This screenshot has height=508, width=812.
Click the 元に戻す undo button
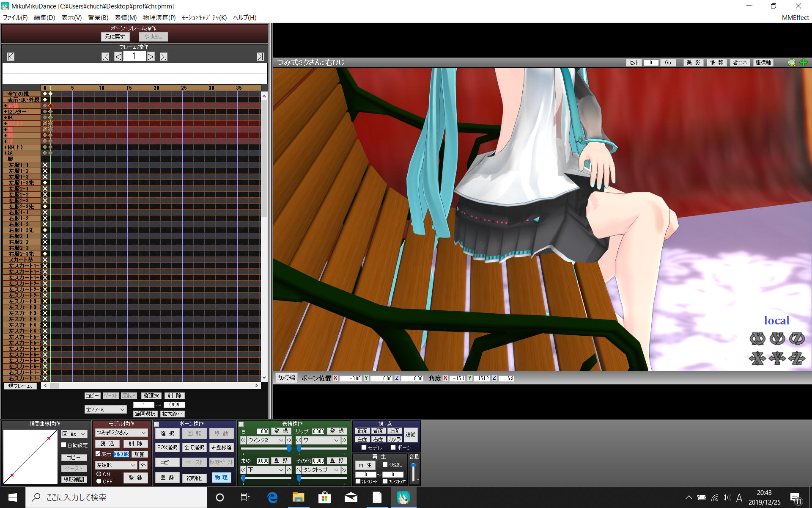115,37
